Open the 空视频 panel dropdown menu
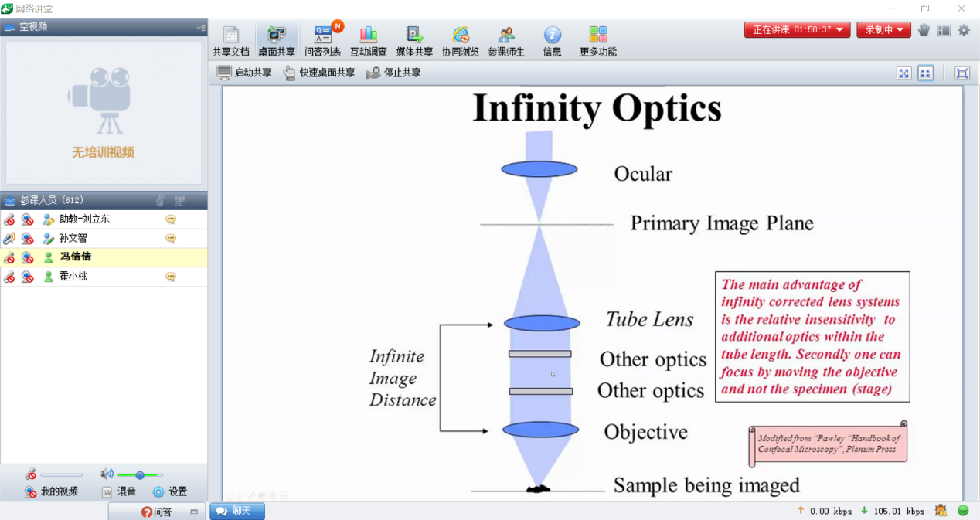This screenshot has width=980, height=520. click(x=200, y=27)
